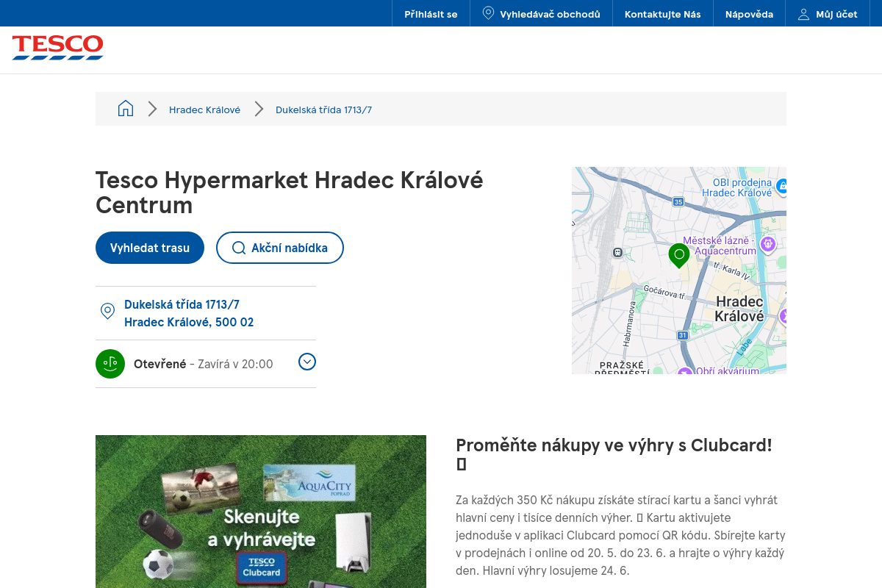The height and width of the screenshot is (588, 882).
Task: Click Otevřené - Zavírá v 20:00 text
Action: pyautogui.click(x=204, y=364)
